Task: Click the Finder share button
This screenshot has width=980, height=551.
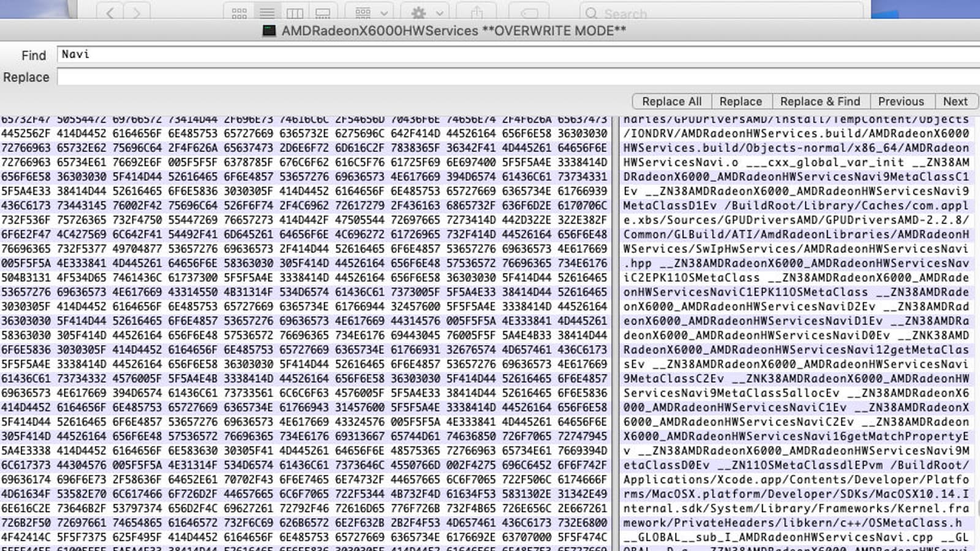Action: click(x=477, y=13)
